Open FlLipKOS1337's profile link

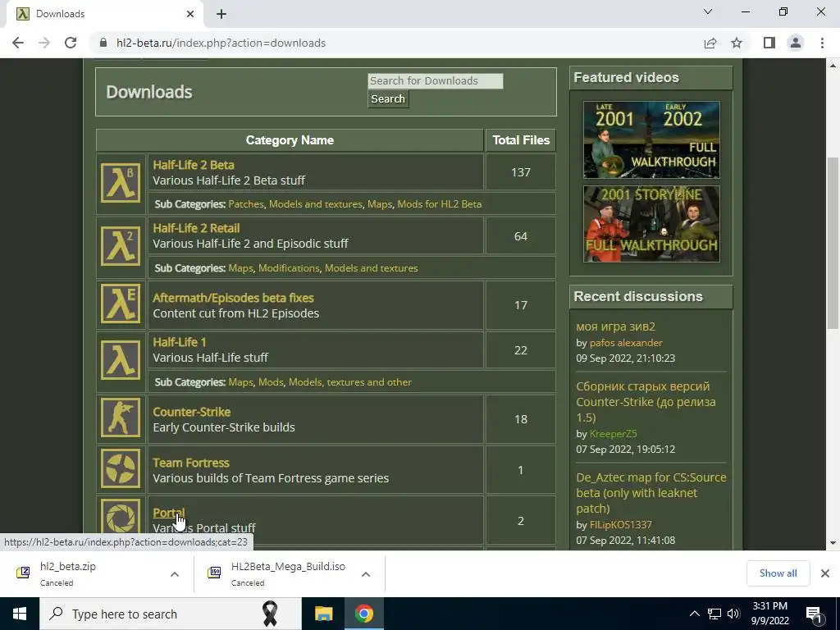coord(620,525)
